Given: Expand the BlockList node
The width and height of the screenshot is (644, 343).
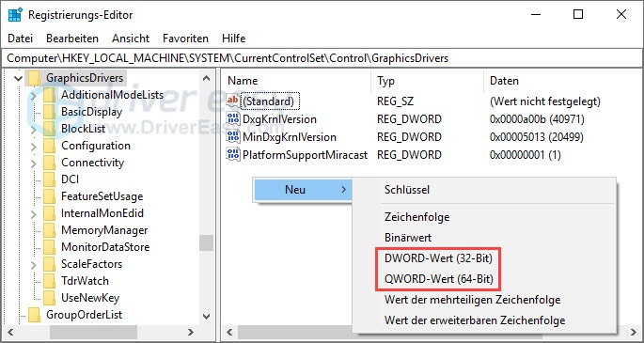Looking at the screenshot, I should 34,129.
